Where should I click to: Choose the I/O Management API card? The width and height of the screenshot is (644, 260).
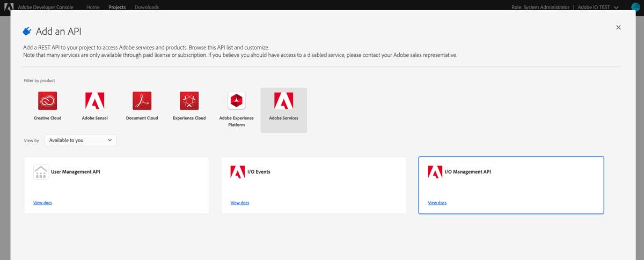511,184
